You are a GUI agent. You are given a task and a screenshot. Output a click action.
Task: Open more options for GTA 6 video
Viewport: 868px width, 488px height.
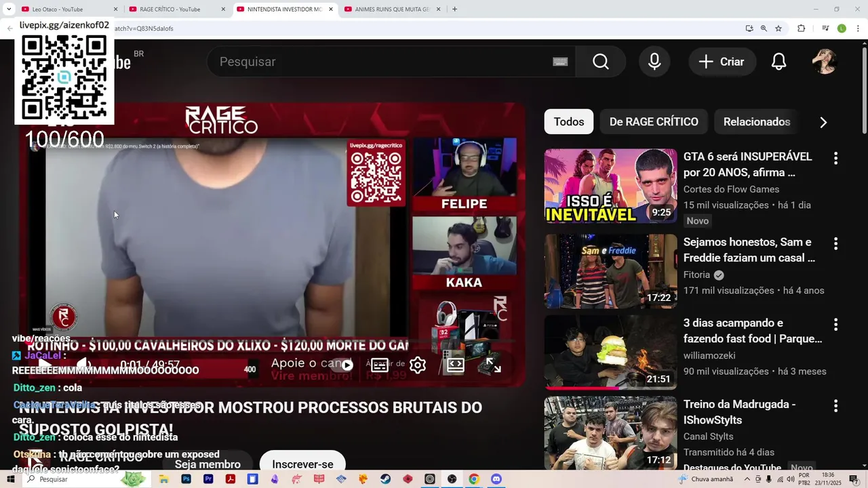click(x=835, y=158)
